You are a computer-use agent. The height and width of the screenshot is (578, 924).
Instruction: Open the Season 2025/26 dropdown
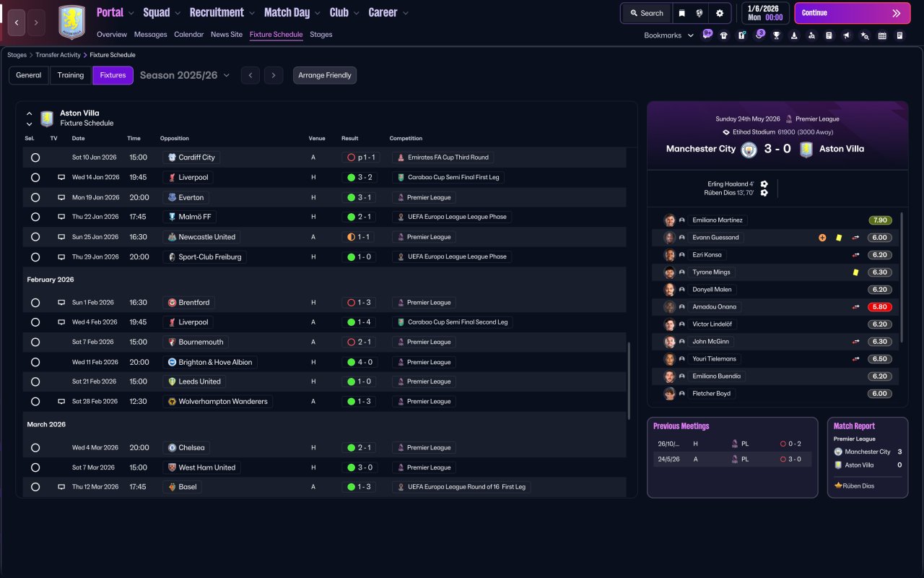point(185,75)
